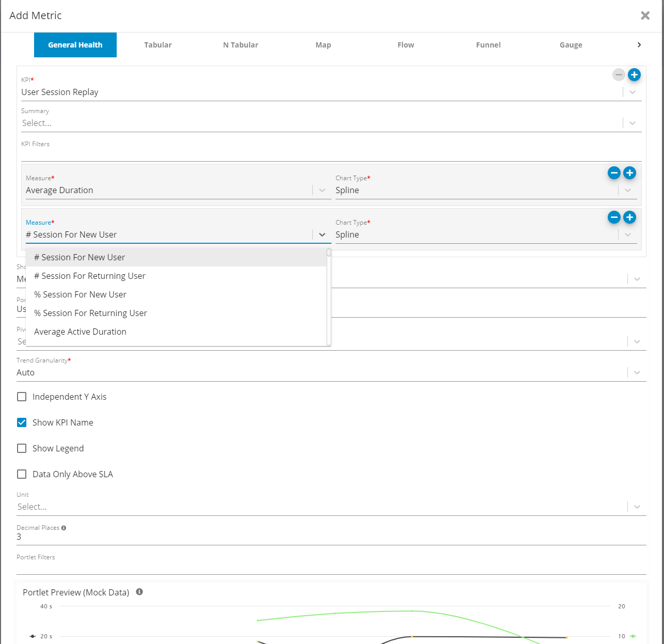Click the grey minus icon beside KPI
Image resolution: width=664 pixels, height=644 pixels.
point(619,75)
